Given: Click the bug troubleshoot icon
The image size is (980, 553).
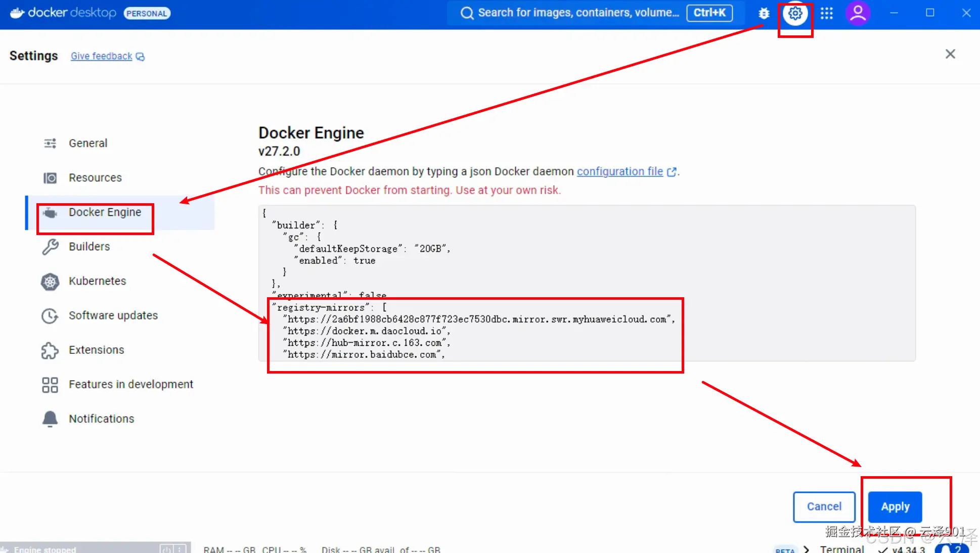Looking at the screenshot, I should point(764,14).
